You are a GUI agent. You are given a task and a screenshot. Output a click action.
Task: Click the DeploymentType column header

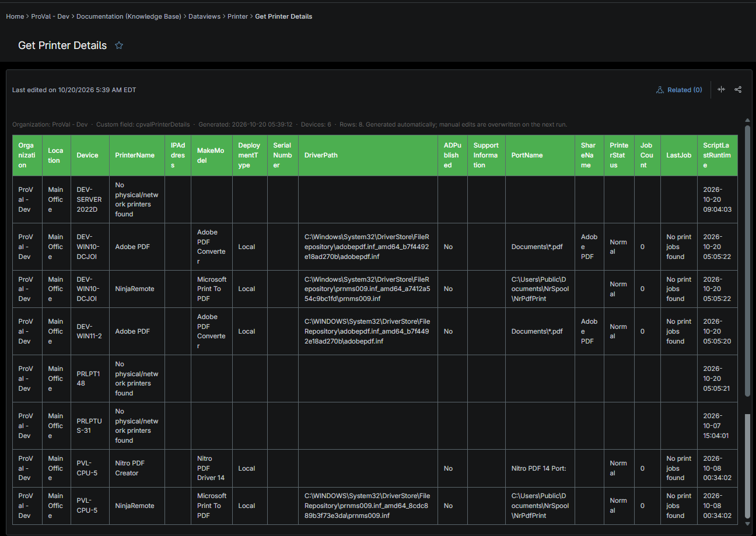(250, 155)
